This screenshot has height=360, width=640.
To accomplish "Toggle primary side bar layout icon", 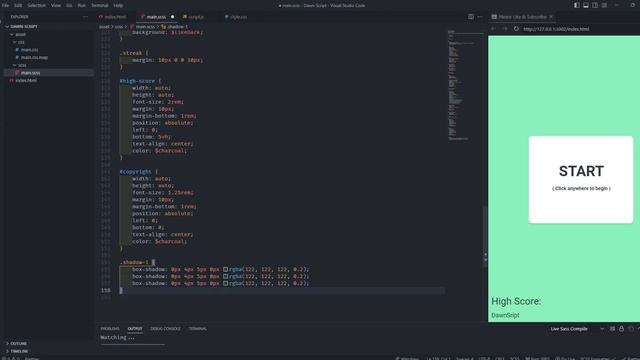I will pos(577,5).
